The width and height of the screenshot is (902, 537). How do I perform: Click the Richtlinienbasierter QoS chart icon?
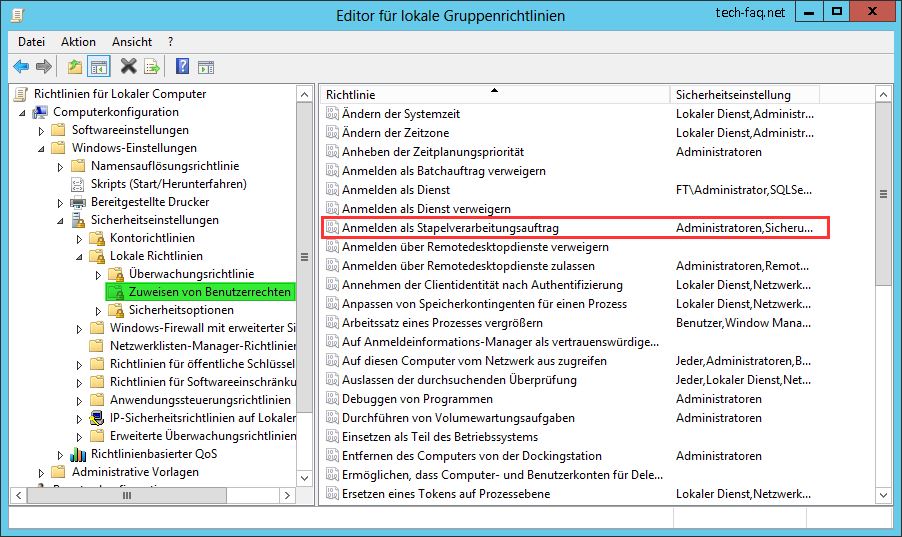click(78, 454)
